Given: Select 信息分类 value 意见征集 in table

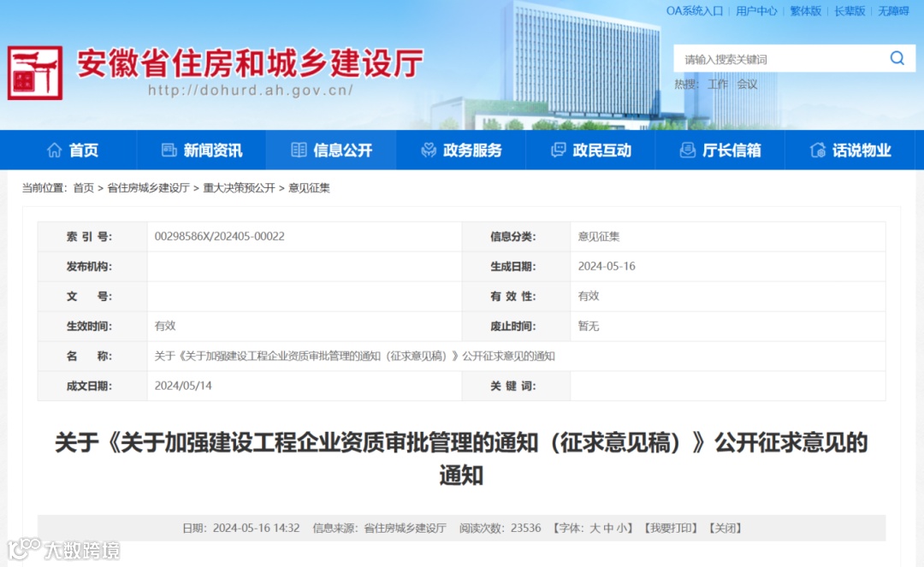Looking at the screenshot, I should [598, 237].
